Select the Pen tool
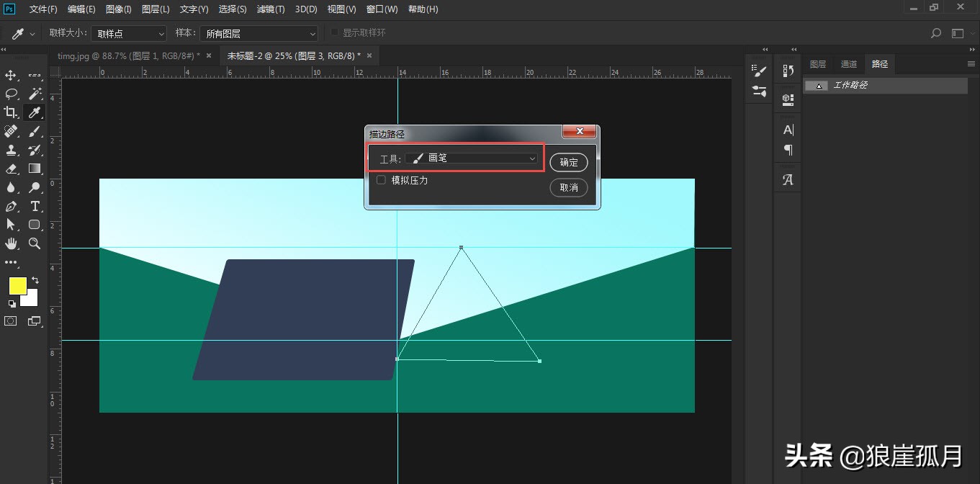The width and height of the screenshot is (980, 484). tap(11, 206)
